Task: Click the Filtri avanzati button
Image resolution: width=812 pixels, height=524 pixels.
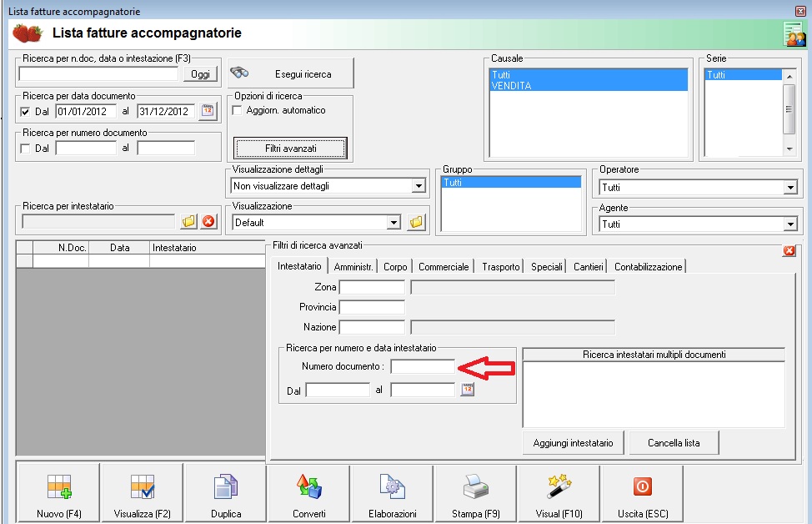Action: (x=290, y=149)
